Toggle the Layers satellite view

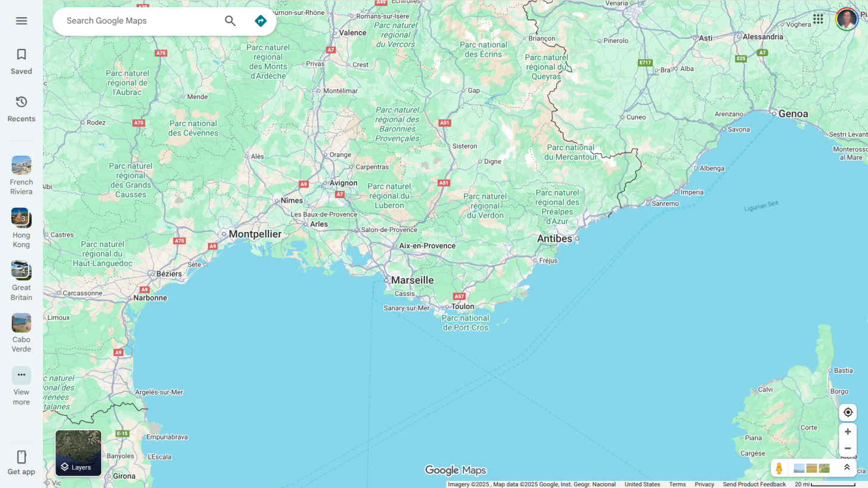[x=79, y=453]
